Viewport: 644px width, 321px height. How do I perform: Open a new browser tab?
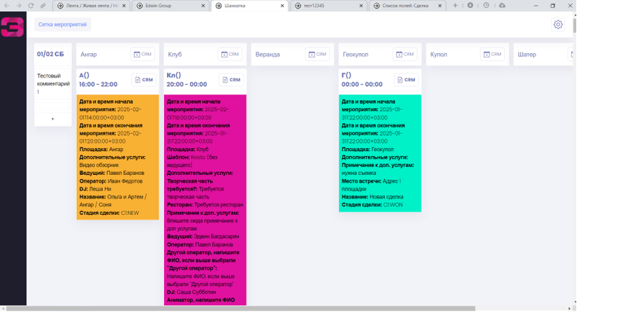455,6
